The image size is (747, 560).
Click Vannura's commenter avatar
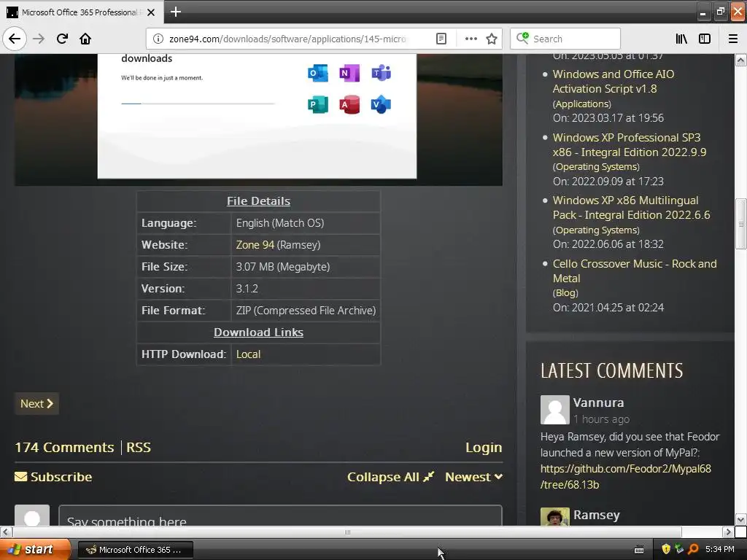[555, 410]
